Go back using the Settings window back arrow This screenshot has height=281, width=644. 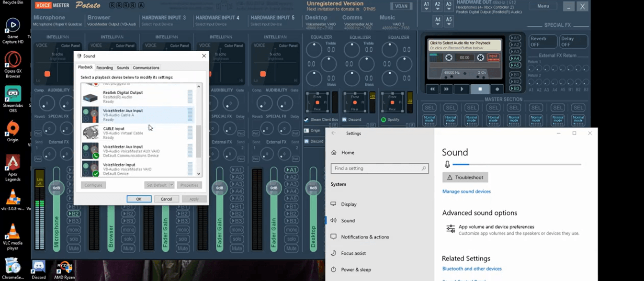pos(334,134)
